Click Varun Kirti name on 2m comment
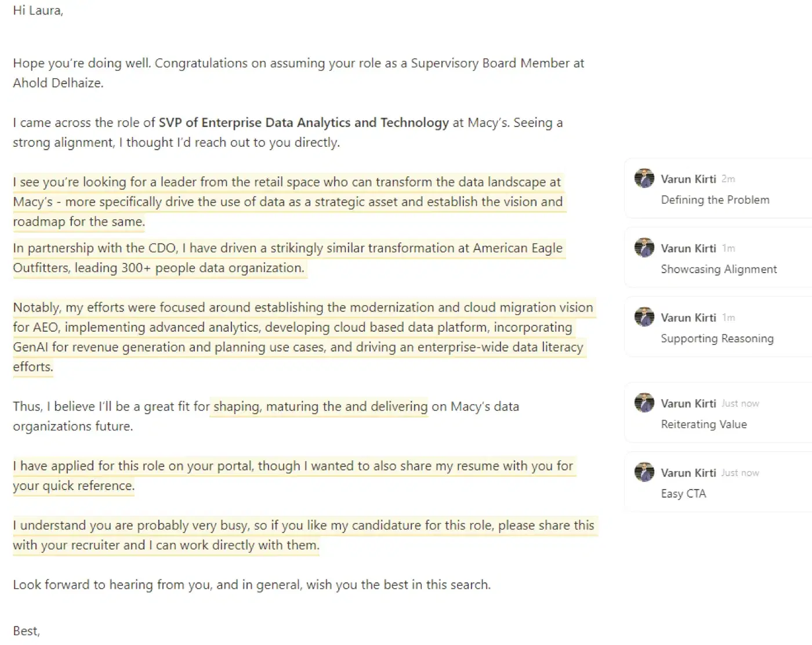Image resolution: width=812 pixels, height=645 pixels. 688,179
